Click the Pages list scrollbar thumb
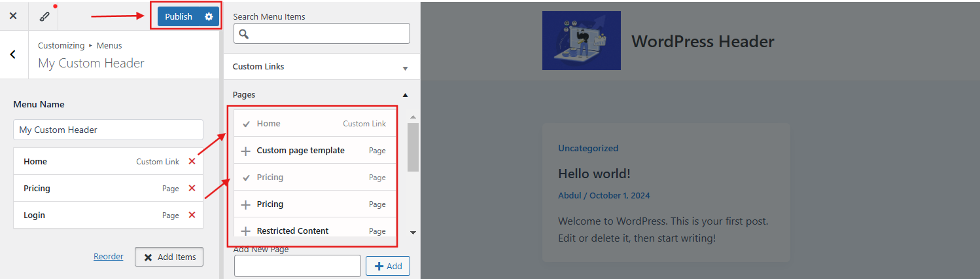 tap(413, 146)
